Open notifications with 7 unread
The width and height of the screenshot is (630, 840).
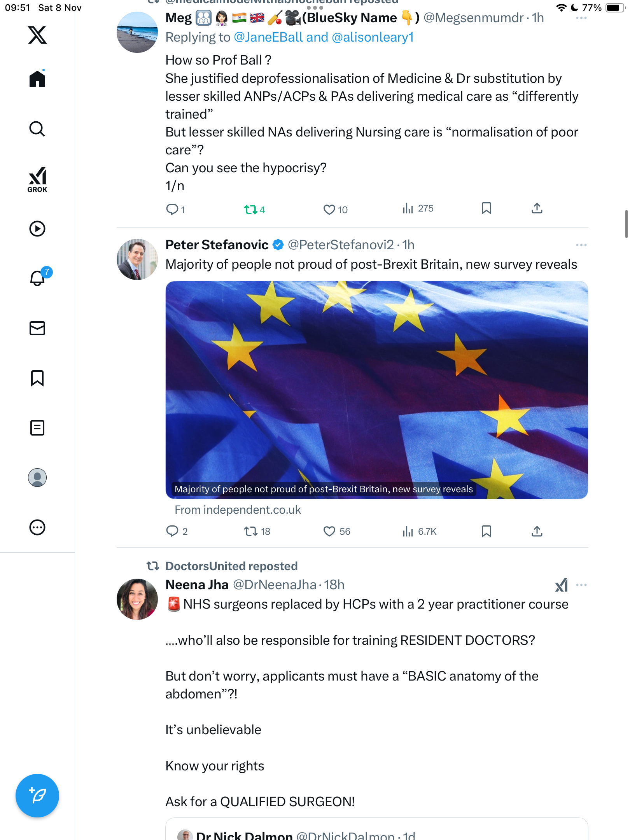[x=38, y=278]
